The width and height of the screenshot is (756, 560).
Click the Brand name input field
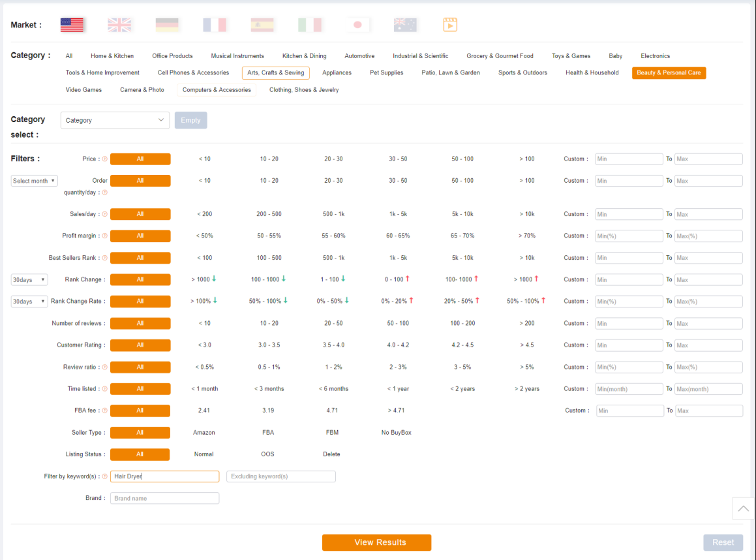coord(165,498)
